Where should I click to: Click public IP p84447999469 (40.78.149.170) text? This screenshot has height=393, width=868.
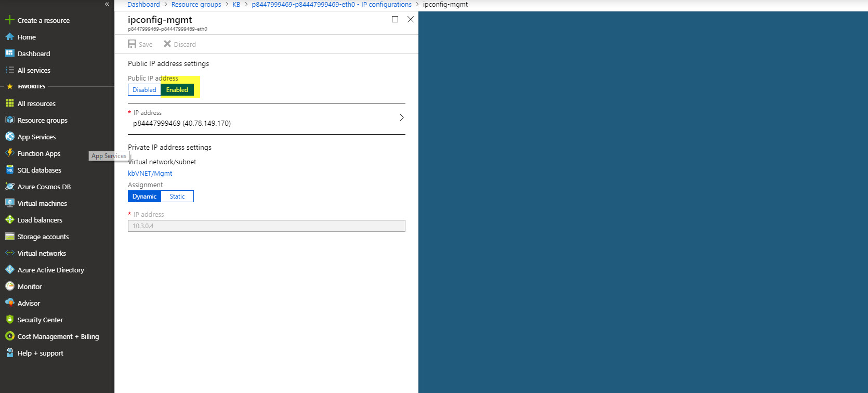click(182, 124)
